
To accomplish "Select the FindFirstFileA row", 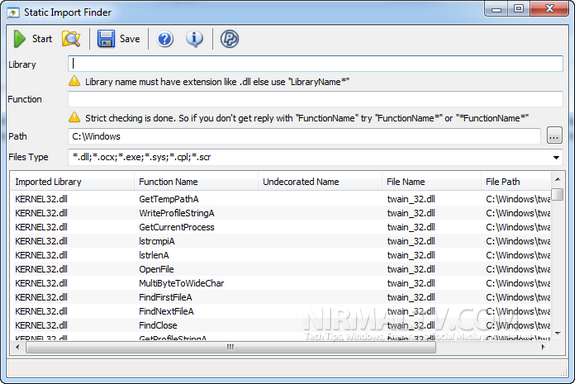I will coord(281,297).
